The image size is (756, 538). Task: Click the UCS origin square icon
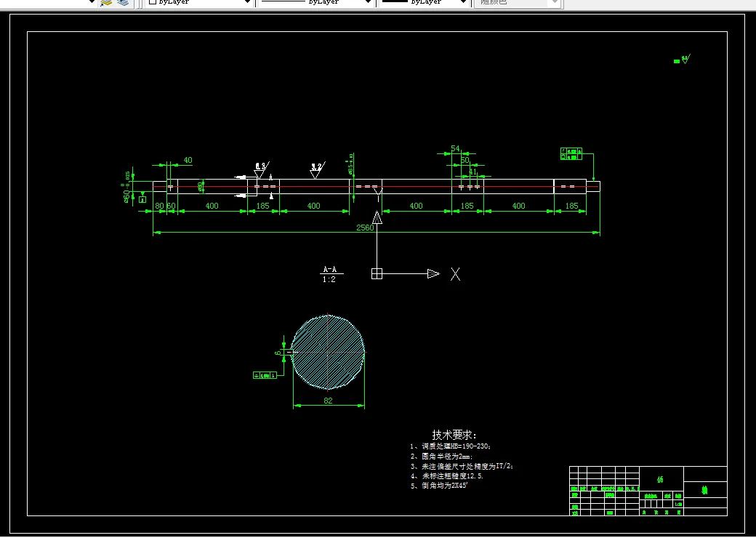(377, 274)
